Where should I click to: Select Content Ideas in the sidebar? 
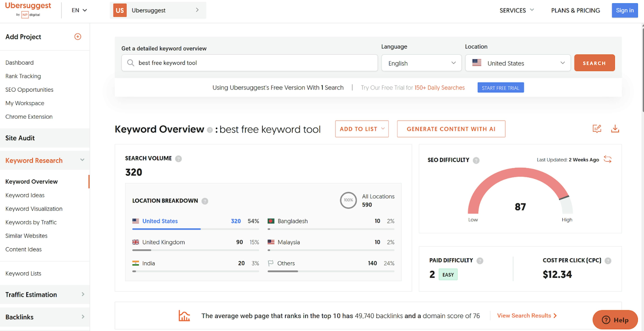(x=23, y=249)
